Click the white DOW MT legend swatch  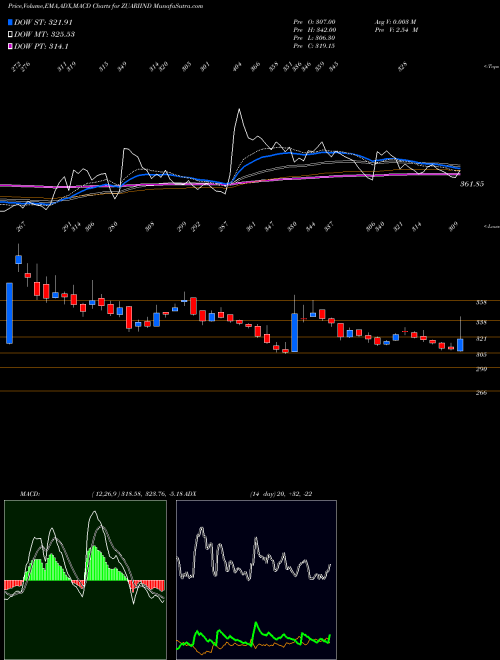(x=10, y=34)
